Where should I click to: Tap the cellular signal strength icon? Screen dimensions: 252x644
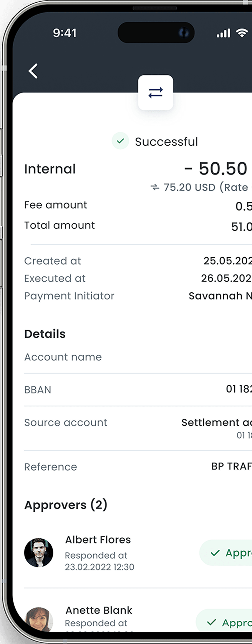pyautogui.click(x=223, y=33)
